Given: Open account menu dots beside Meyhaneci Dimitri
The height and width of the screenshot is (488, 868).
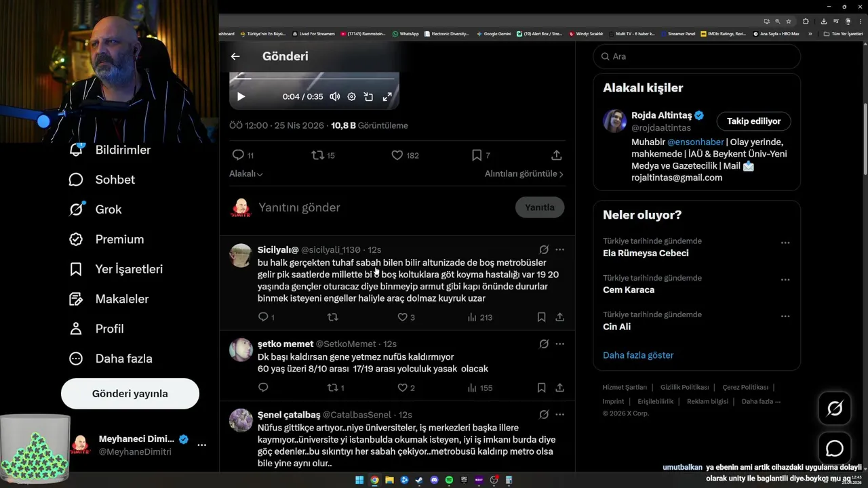Looking at the screenshot, I should [201, 445].
